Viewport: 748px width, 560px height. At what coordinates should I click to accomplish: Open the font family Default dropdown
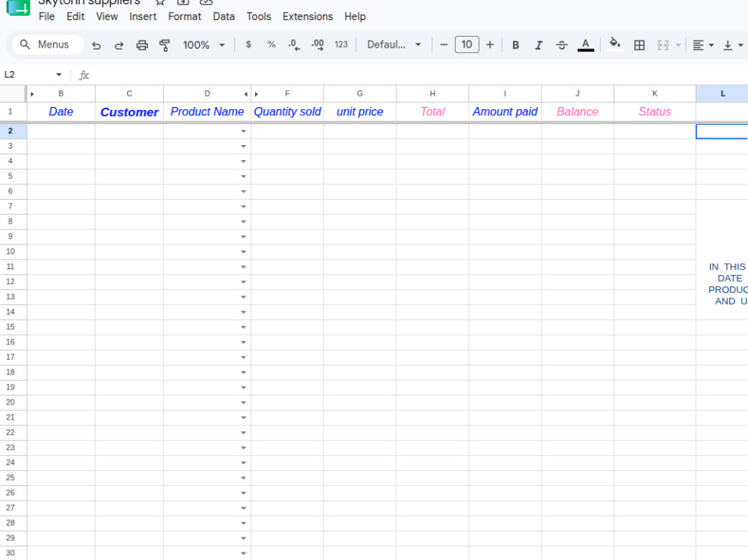[394, 44]
